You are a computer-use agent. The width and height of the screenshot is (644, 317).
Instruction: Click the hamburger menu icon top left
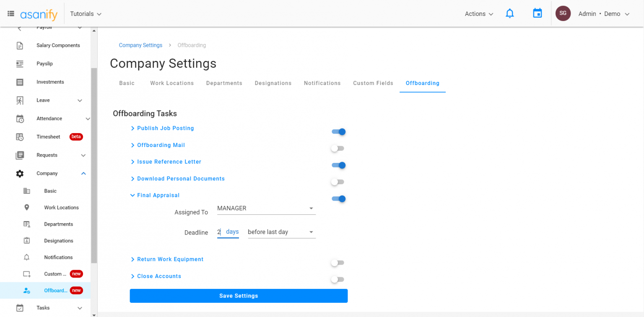10,13
